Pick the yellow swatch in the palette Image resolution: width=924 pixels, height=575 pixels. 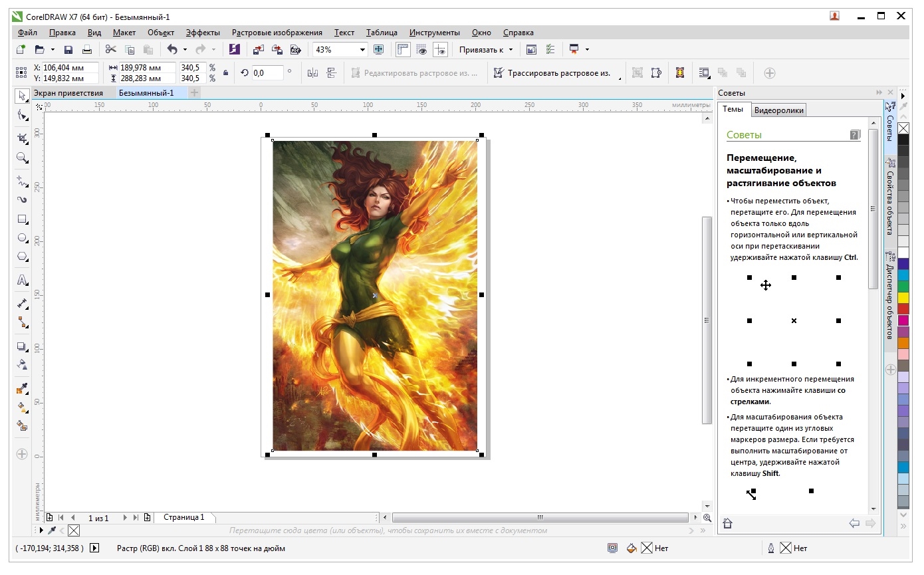point(903,297)
